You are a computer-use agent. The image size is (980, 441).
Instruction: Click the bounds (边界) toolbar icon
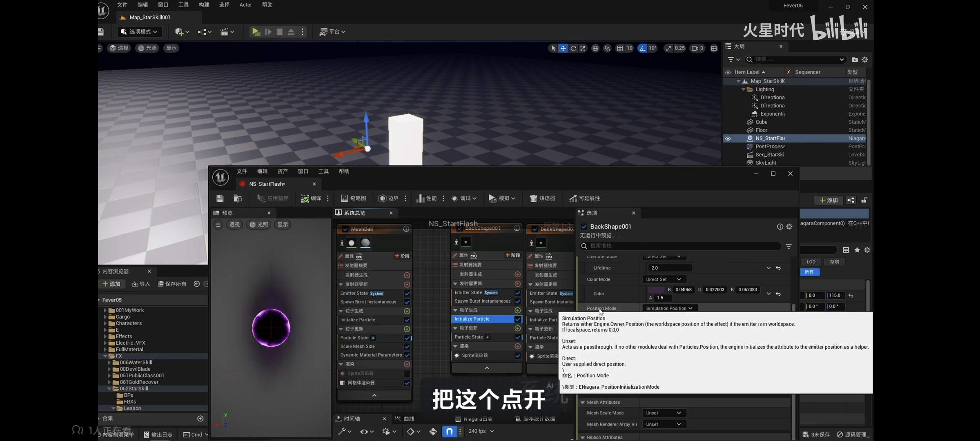click(382, 198)
